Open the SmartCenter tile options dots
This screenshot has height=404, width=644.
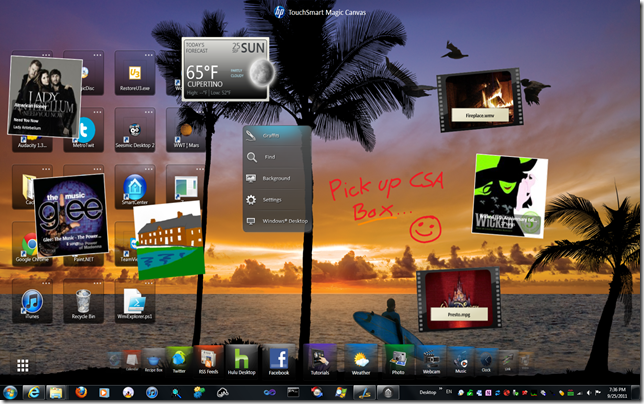[149, 169]
